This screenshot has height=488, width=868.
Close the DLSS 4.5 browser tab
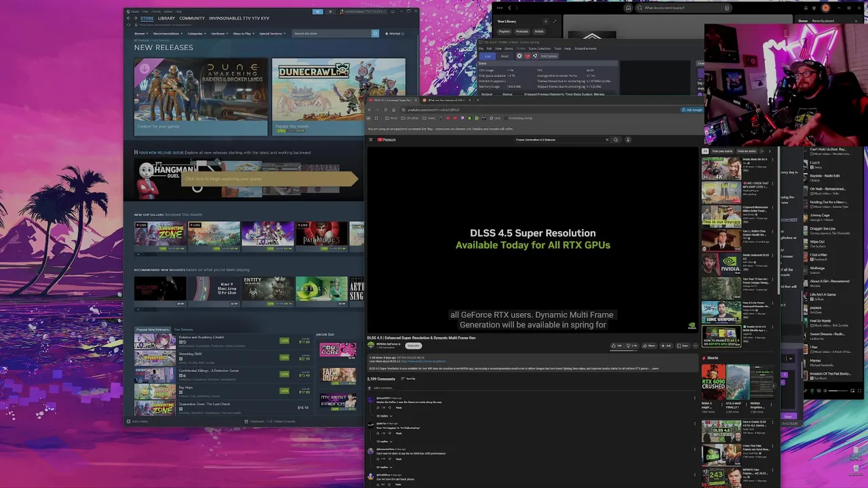[x=416, y=100]
